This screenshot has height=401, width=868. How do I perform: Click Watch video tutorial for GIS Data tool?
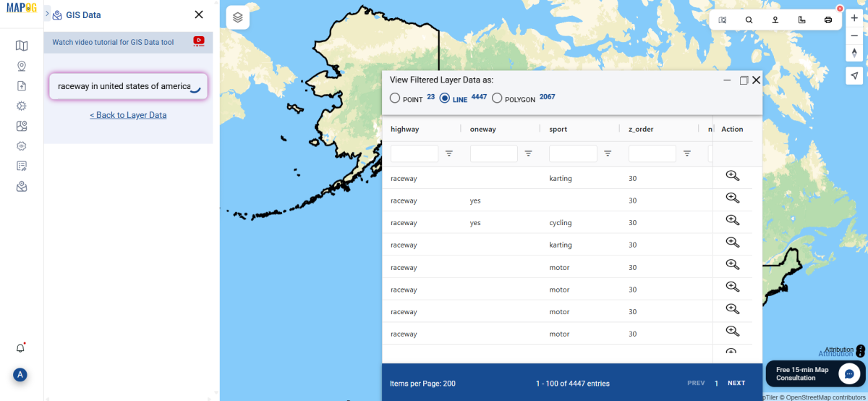113,43
